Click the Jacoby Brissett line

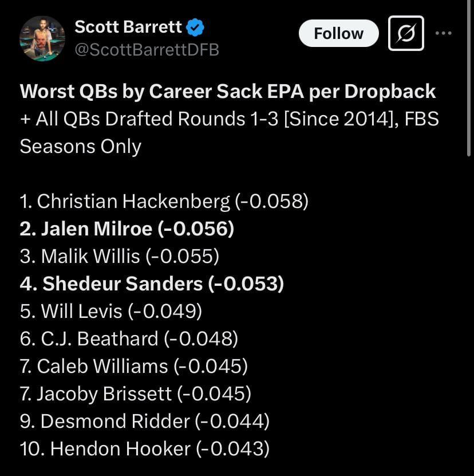coord(136,394)
